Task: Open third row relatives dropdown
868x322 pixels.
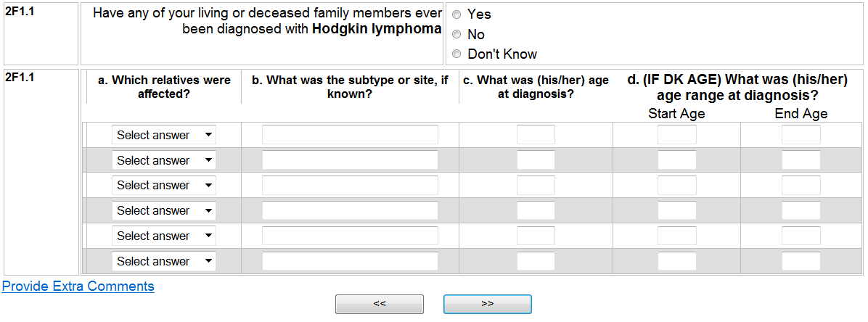Action: click(164, 185)
